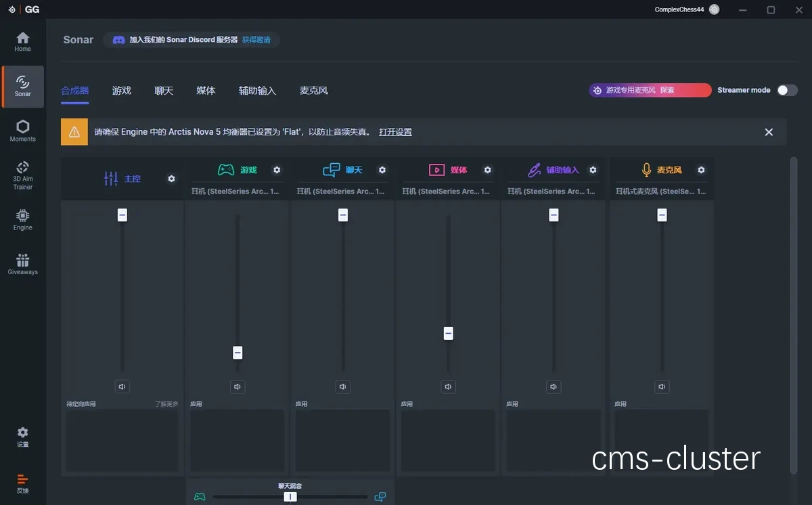Image resolution: width=812 pixels, height=505 pixels.
Task: Click the 聊天 speech bubble channel icon
Action: click(332, 170)
